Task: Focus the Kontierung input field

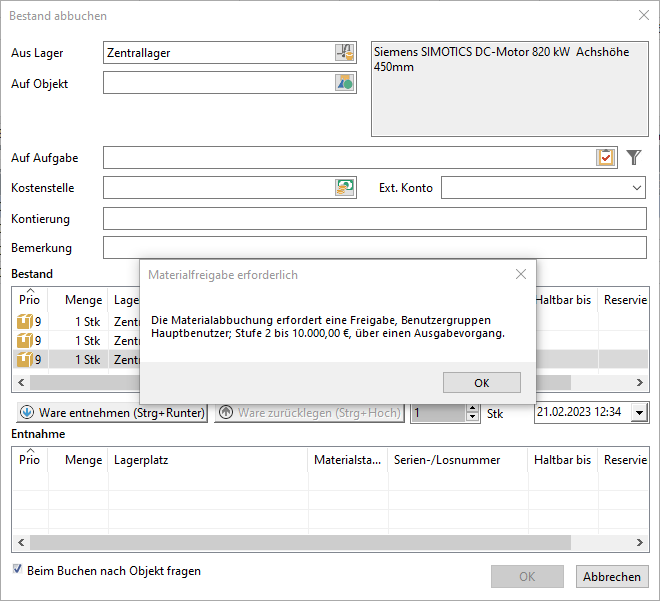Action: (x=375, y=218)
